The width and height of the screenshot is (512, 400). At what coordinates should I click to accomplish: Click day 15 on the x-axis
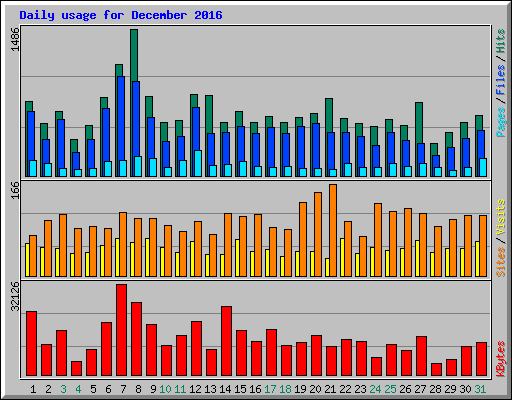coord(240,389)
